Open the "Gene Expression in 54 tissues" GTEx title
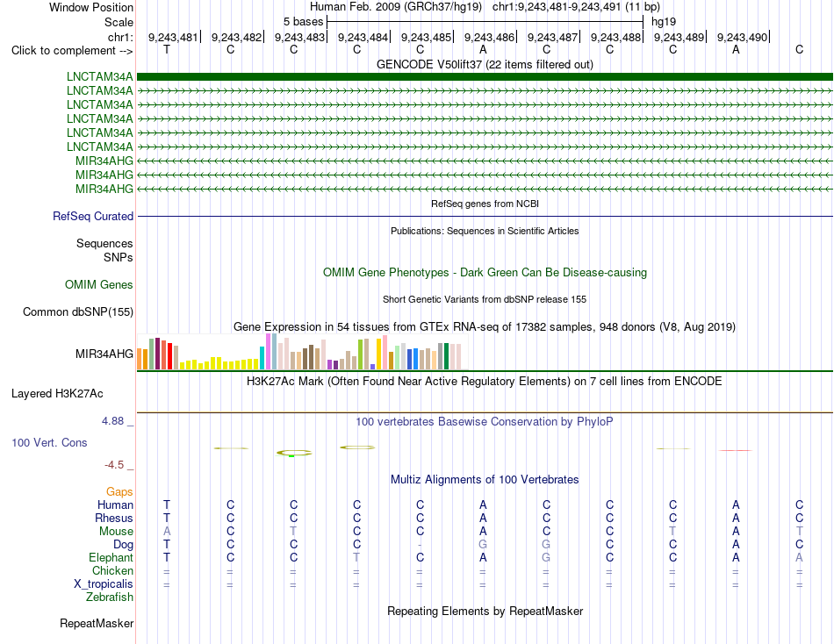 [485, 327]
